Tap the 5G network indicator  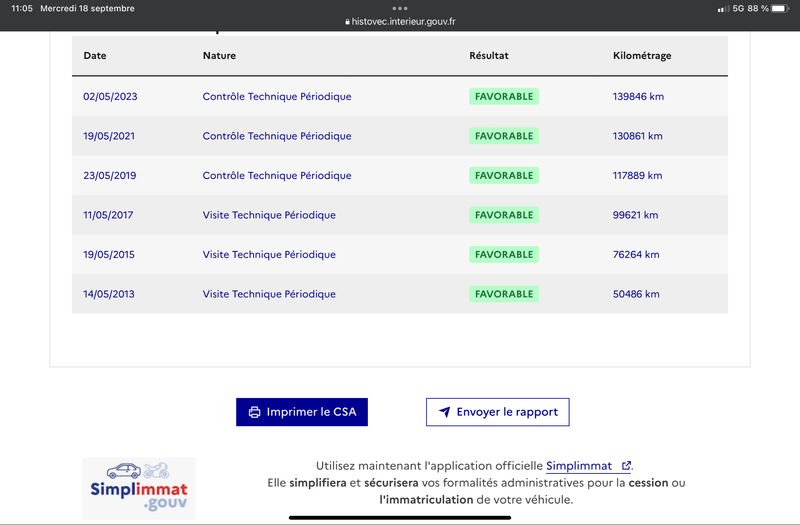[738, 9]
